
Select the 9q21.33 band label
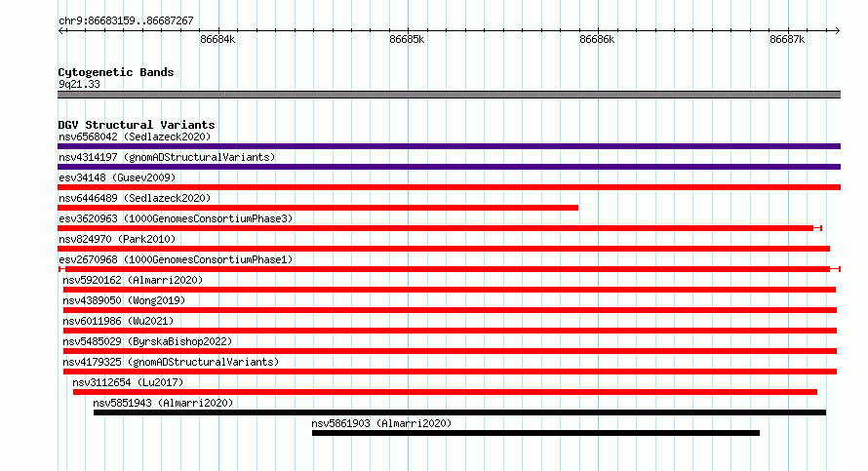point(79,84)
